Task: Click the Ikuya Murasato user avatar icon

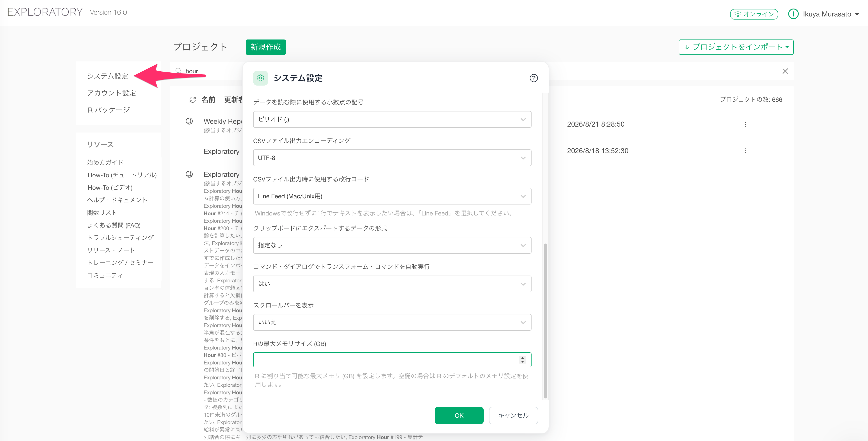Action: coord(793,14)
